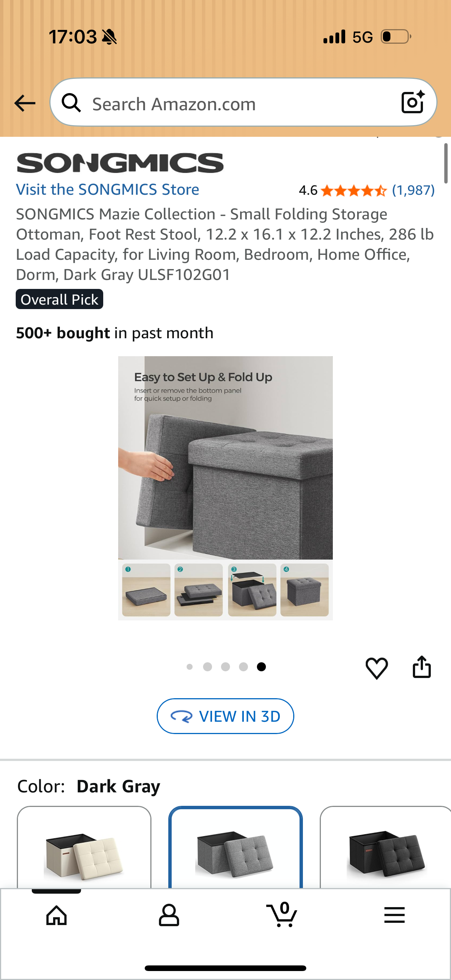
Task: Tap the back arrow icon
Action: (x=25, y=103)
